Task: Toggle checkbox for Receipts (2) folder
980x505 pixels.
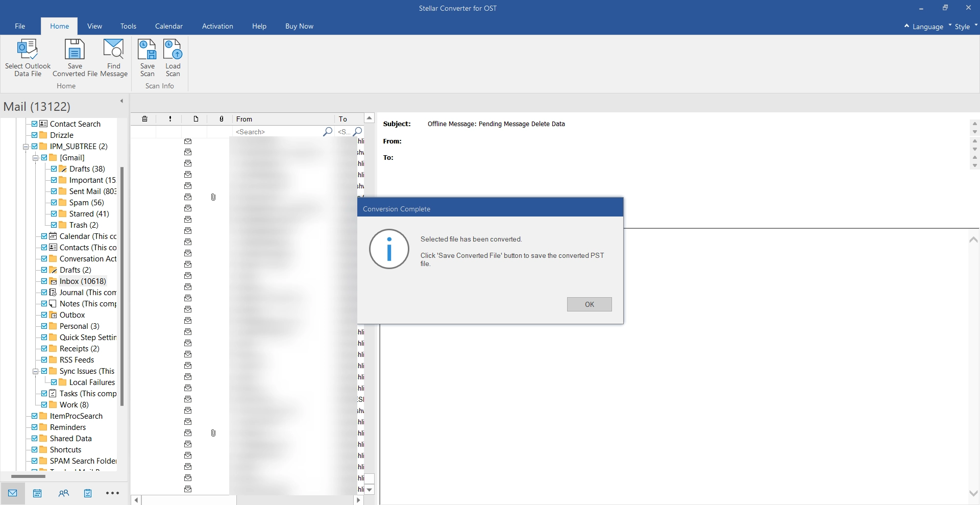Action: coord(44,349)
